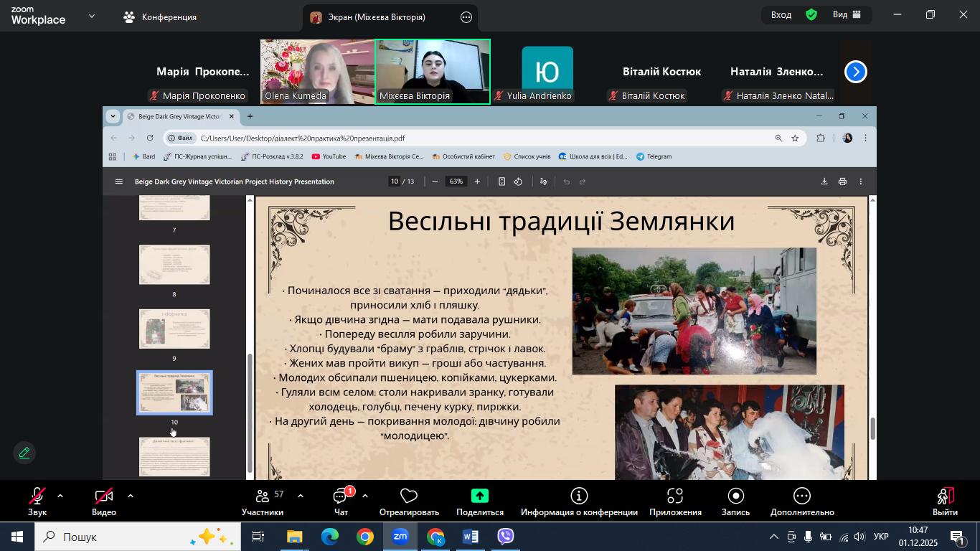Click the green Share screen button
Screen dimensions: 980x551
479,501
